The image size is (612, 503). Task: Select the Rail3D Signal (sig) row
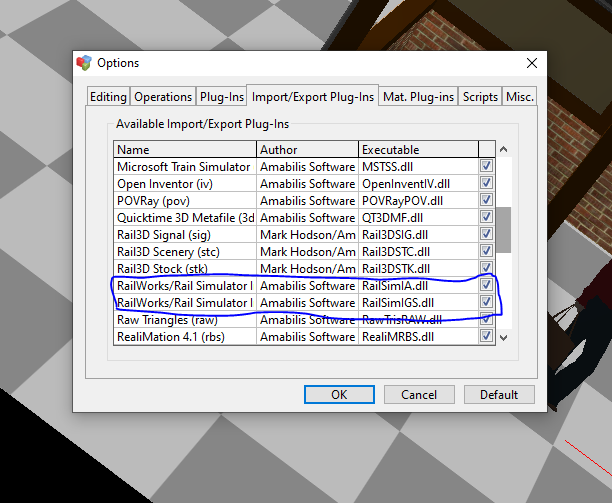click(x=304, y=235)
